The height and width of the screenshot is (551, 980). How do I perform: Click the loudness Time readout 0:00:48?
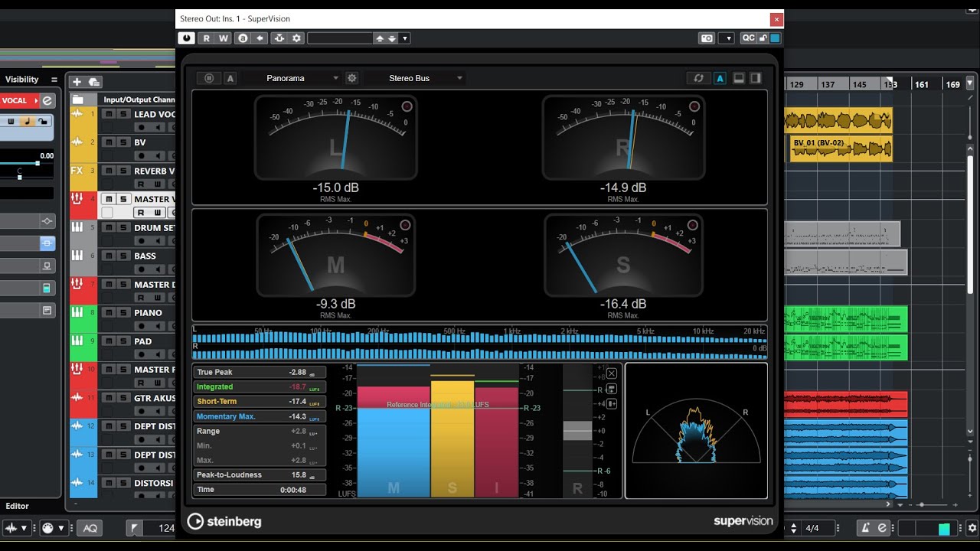pos(260,490)
